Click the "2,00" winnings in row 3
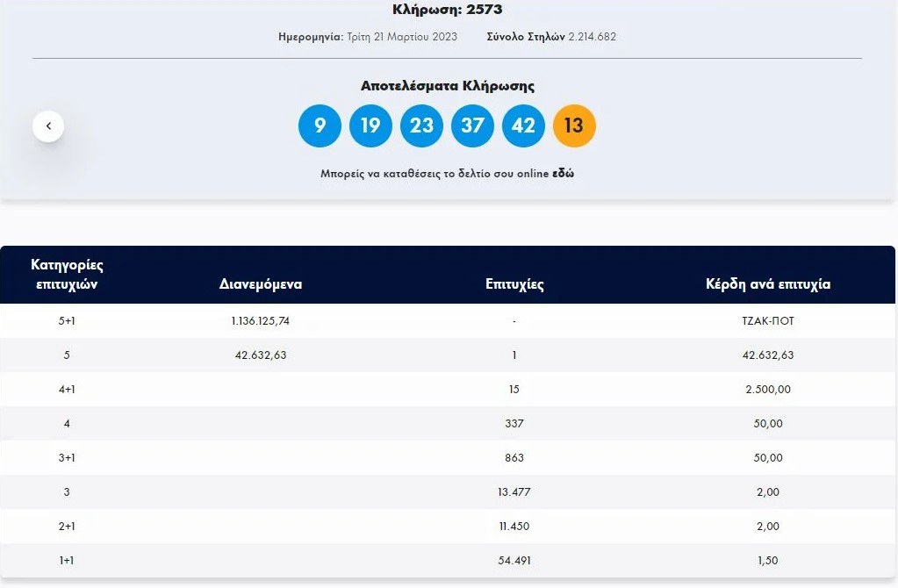Screen dimensions: 898x588 (x=768, y=491)
